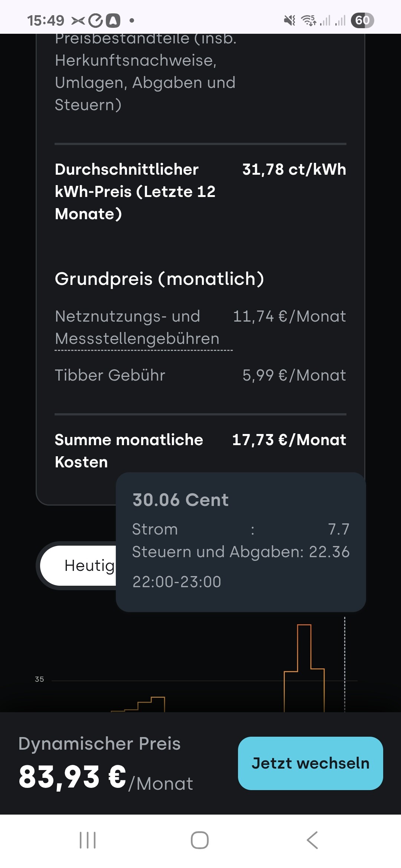Tap the Tibber Gebühr row label
Screen dimensions: 401x868
click(x=110, y=375)
